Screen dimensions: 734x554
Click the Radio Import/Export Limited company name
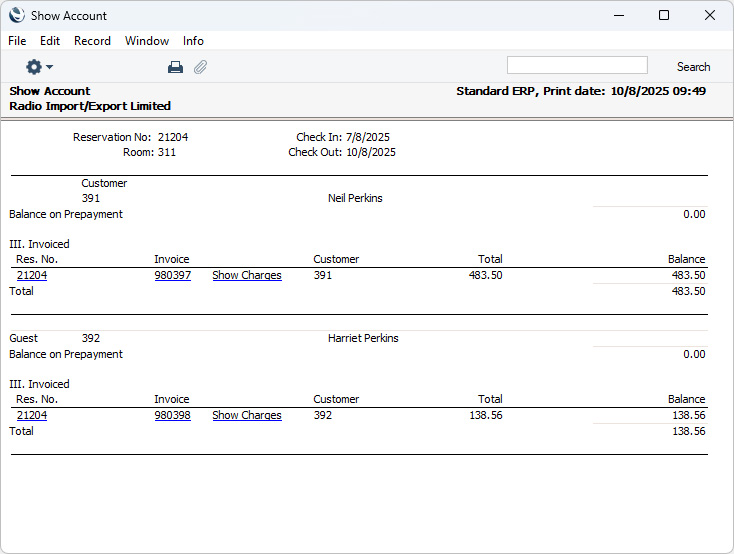90,106
